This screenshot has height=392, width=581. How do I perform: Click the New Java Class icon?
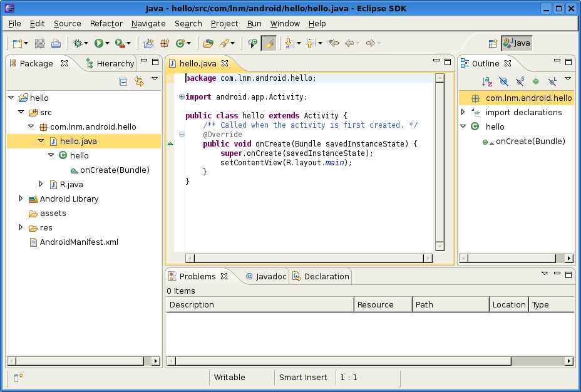point(180,43)
